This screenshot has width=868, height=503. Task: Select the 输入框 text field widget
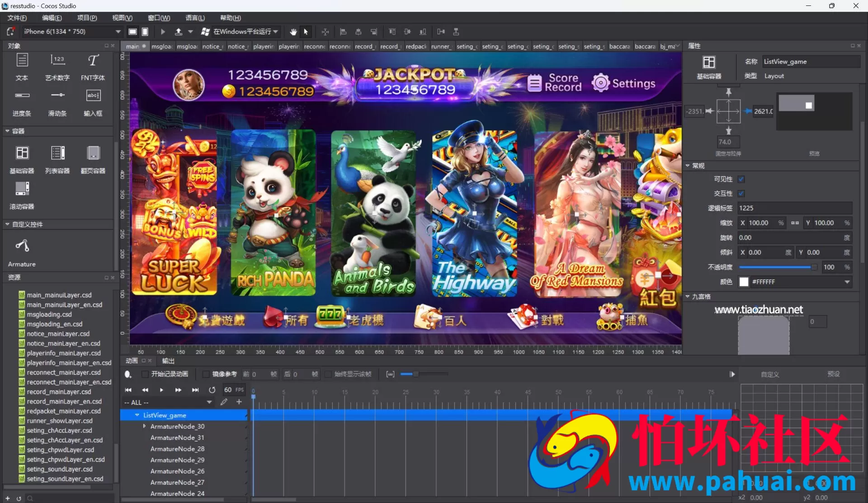[93, 103]
